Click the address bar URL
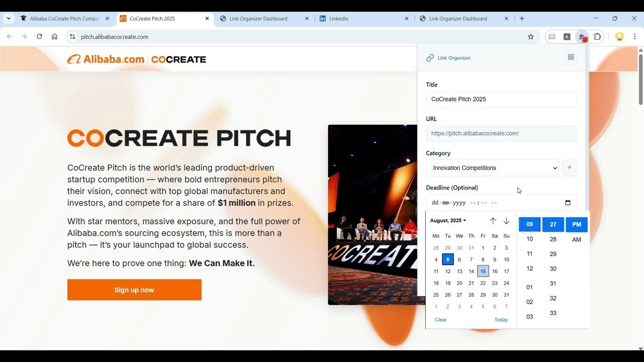 pos(115,37)
